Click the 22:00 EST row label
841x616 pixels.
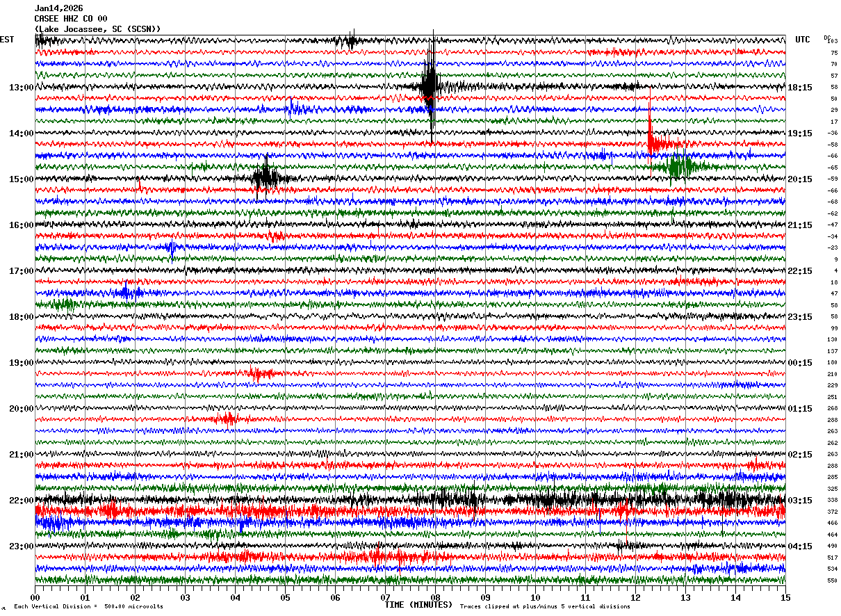coord(21,501)
